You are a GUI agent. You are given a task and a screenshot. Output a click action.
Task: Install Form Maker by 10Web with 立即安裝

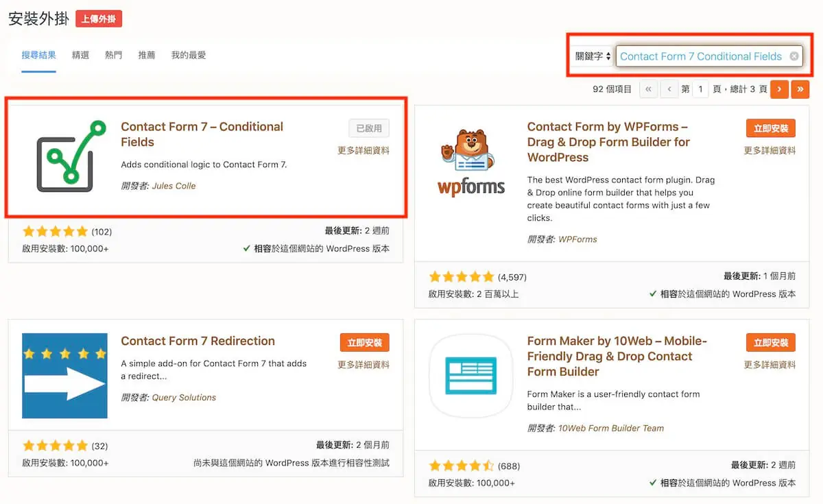[771, 342]
